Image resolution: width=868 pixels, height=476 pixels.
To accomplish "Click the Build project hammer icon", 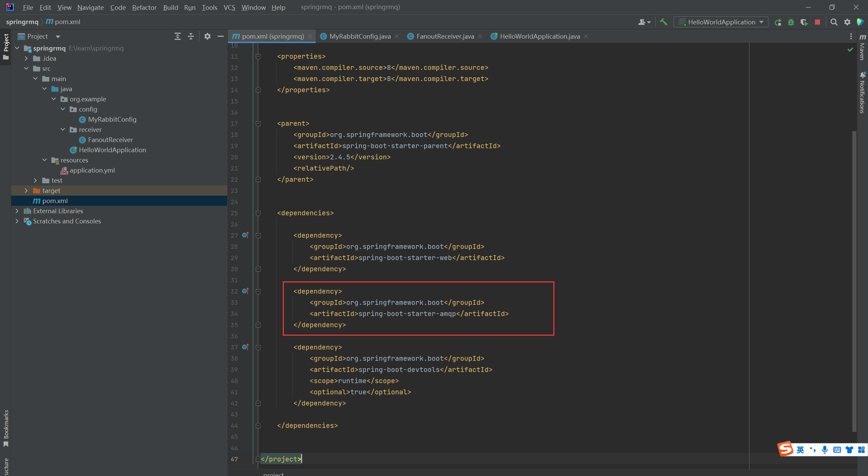I will point(663,22).
